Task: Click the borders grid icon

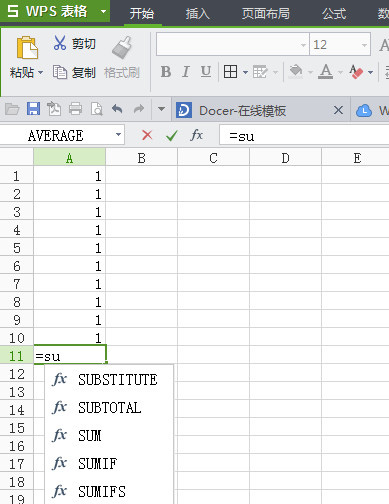Action: click(230, 72)
